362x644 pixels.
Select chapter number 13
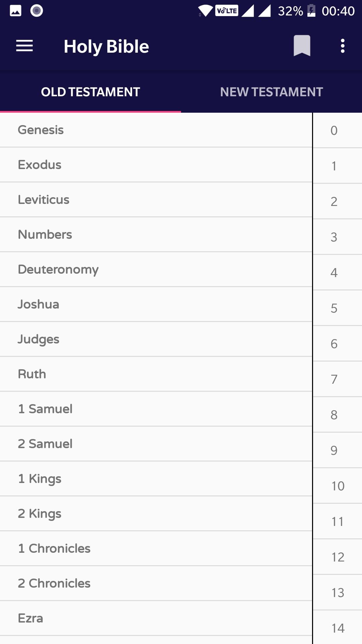coord(338,593)
